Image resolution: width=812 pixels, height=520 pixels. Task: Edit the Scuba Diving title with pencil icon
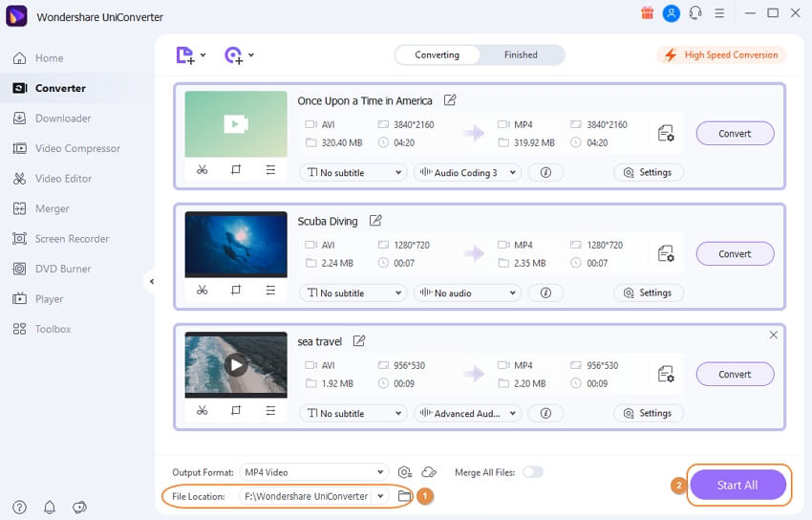375,221
